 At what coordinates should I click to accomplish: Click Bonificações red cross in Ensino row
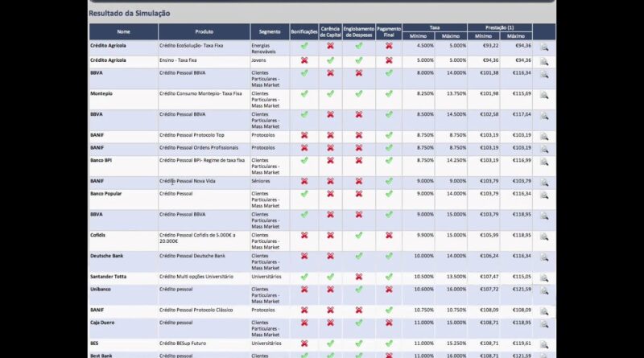[x=304, y=60]
